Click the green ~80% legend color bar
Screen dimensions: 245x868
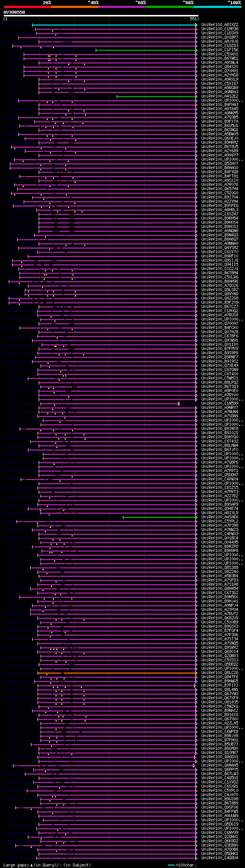point(170,7)
